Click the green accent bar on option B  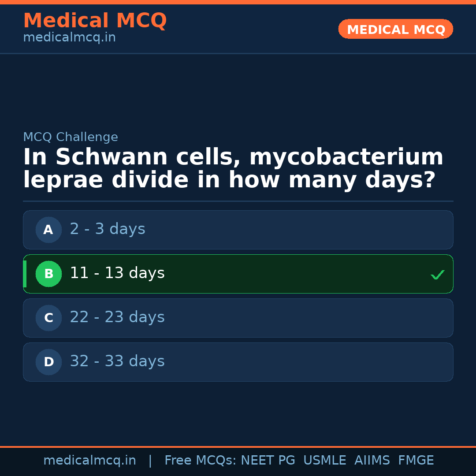[x=25, y=274]
